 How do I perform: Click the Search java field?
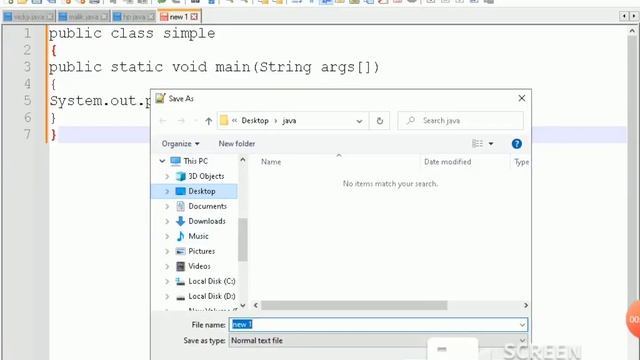[461, 120]
